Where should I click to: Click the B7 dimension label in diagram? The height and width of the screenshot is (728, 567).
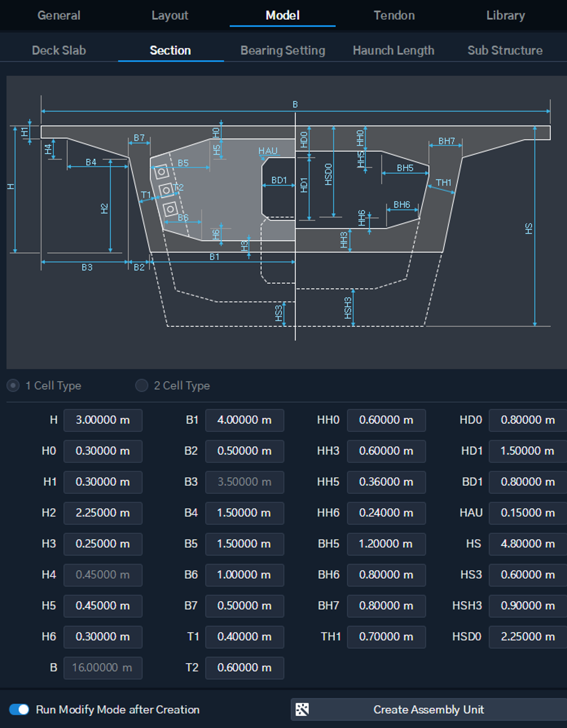point(139,138)
